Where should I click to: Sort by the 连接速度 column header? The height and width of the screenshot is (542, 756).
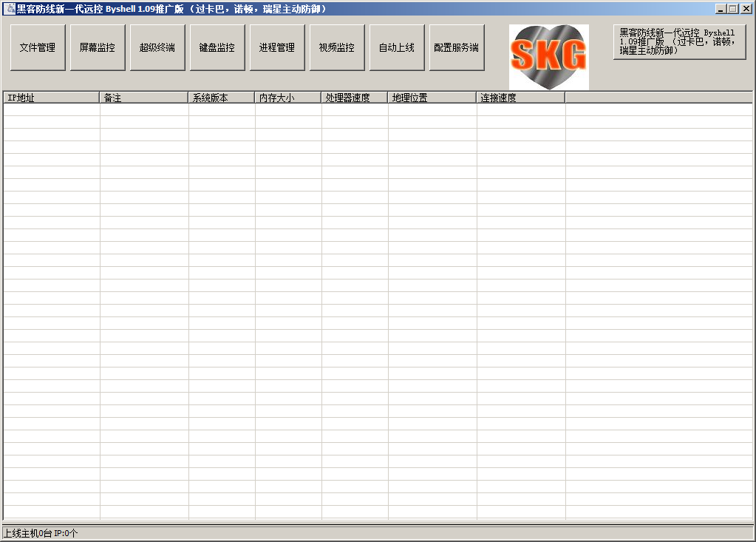pyautogui.click(x=520, y=98)
